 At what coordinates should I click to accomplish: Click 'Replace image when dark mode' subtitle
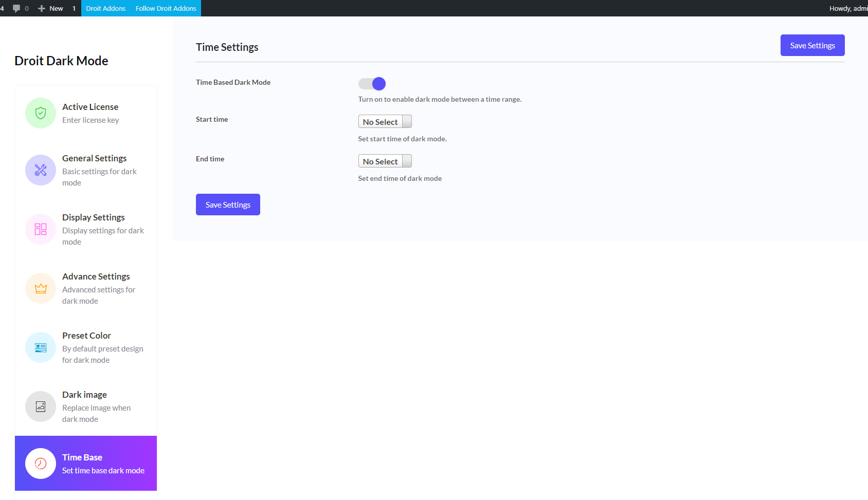coord(97,414)
